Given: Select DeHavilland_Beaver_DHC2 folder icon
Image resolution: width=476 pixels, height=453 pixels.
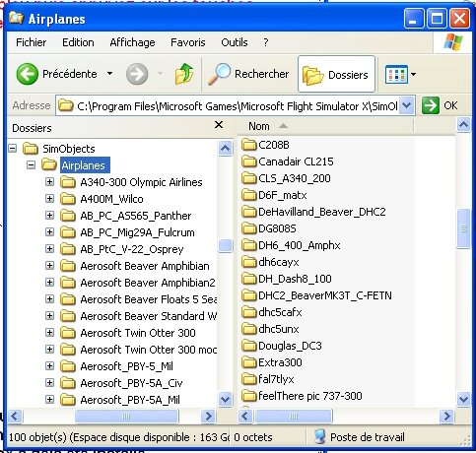Looking at the screenshot, I should tap(248, 212).
